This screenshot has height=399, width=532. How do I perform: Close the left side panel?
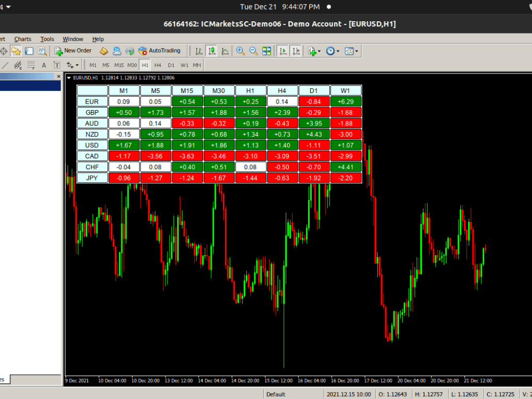click(x=59, y=76)
